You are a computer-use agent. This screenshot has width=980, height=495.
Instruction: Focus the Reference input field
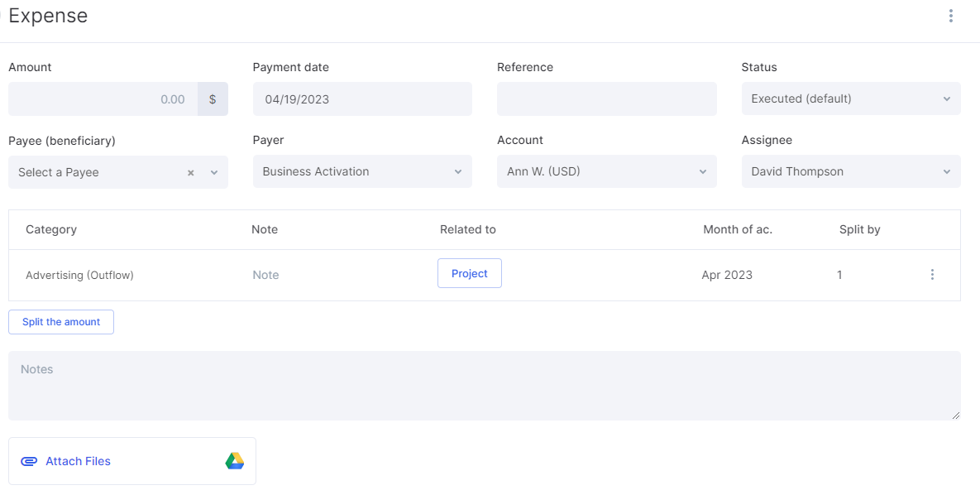(606, 99)
